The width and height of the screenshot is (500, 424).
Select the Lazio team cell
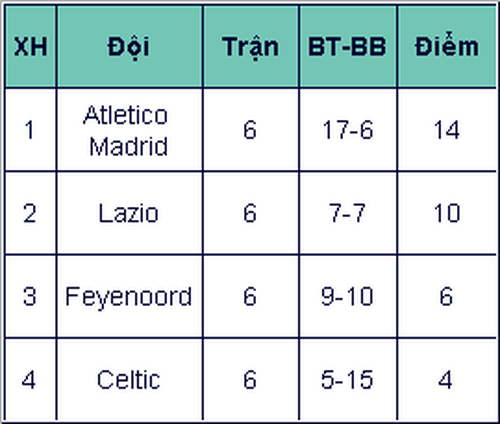[x=130, y=213]
